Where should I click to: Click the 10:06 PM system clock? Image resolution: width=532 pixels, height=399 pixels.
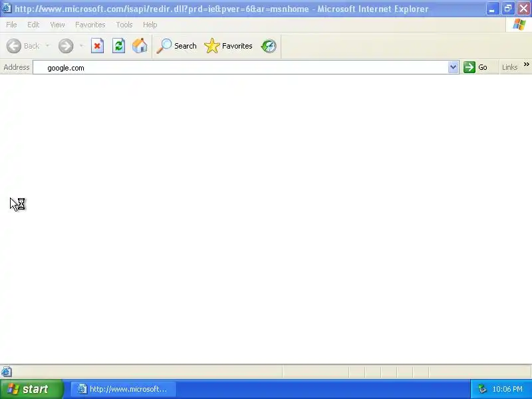pyautogui.click(x=507, y=389)
